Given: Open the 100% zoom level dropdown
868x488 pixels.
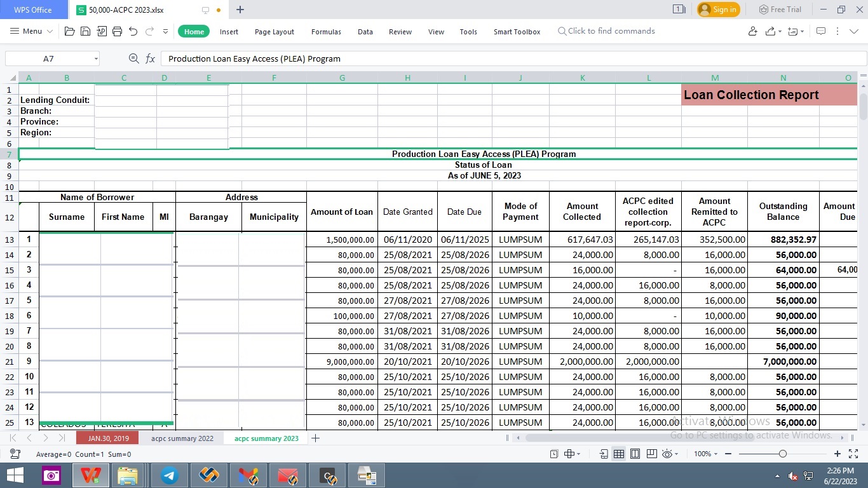Looking at the screenshot, I should [707, 454].
